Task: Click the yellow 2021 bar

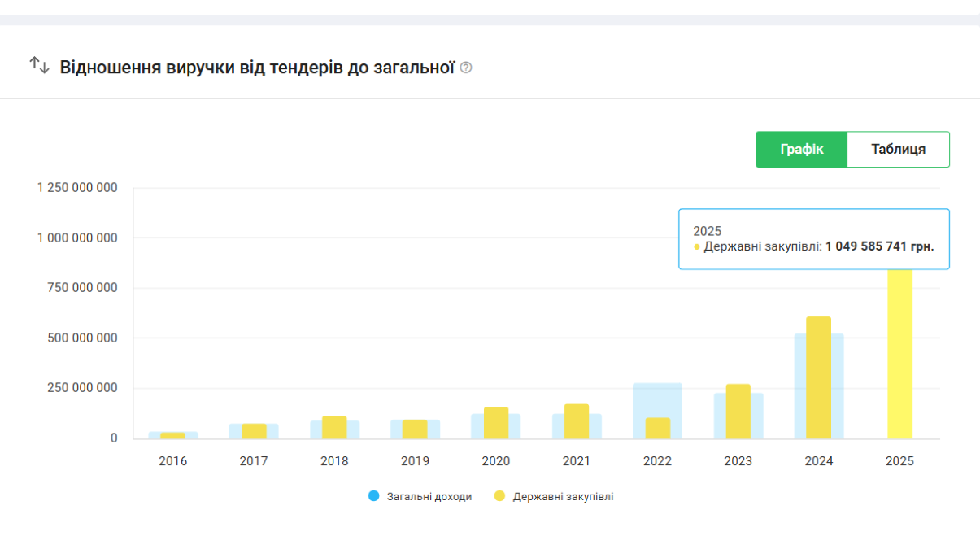Action: click(577, 421)
